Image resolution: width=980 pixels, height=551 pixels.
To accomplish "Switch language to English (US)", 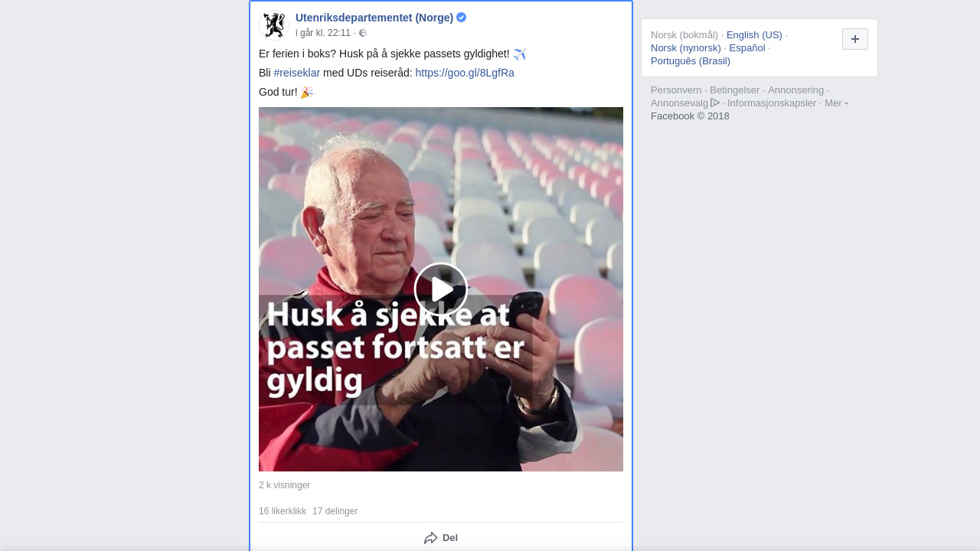I will coord(754,35).
